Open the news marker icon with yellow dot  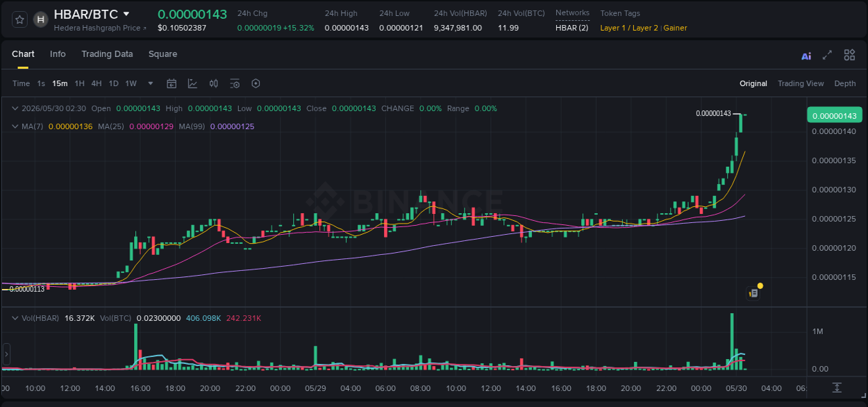click(753, 292)
